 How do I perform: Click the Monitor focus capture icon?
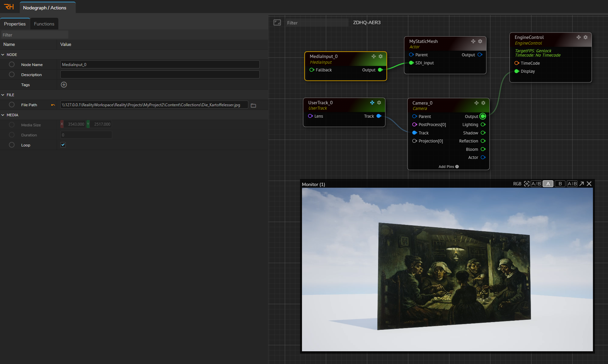527,184
